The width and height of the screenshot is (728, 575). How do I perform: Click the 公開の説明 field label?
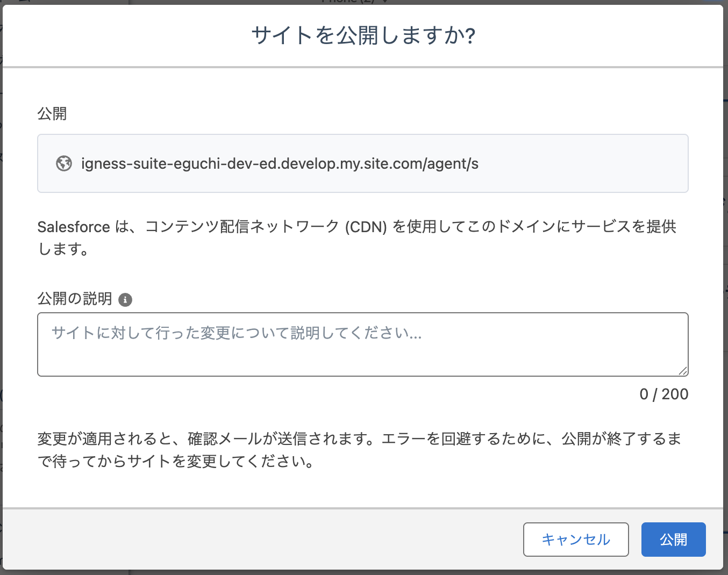point(75,299)
